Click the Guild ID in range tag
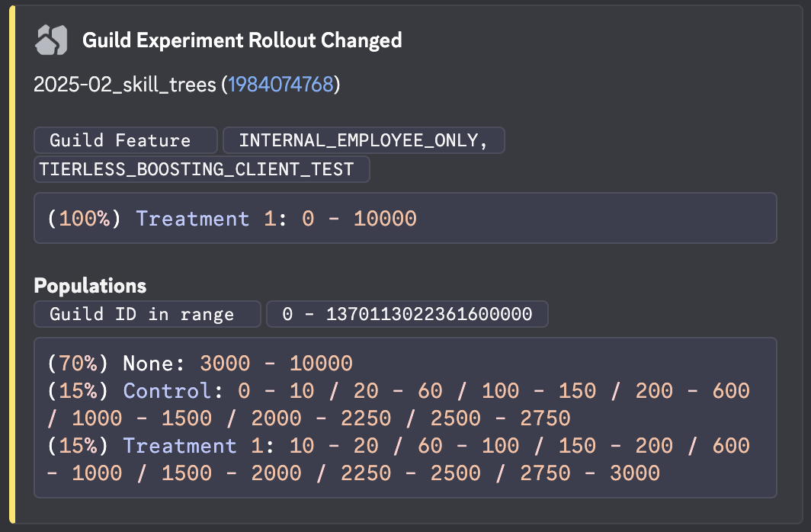 147,314
